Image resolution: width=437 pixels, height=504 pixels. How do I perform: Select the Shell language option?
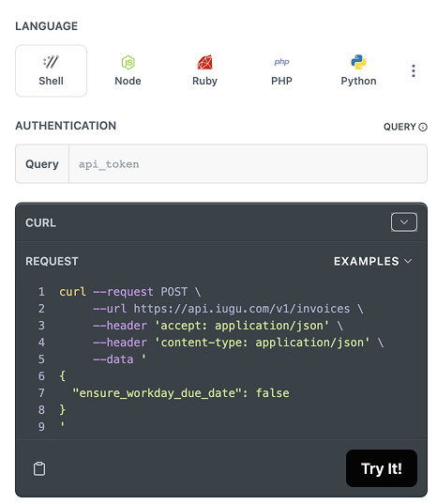(x=51, y=70)
